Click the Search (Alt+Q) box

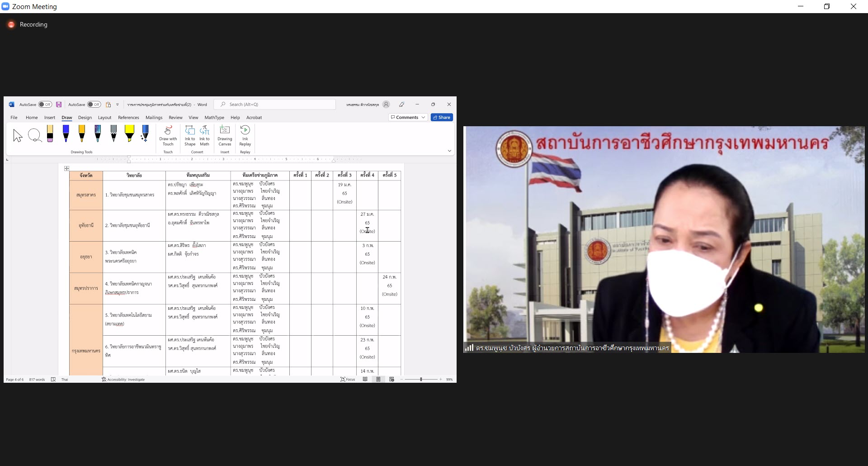[275, 105]
